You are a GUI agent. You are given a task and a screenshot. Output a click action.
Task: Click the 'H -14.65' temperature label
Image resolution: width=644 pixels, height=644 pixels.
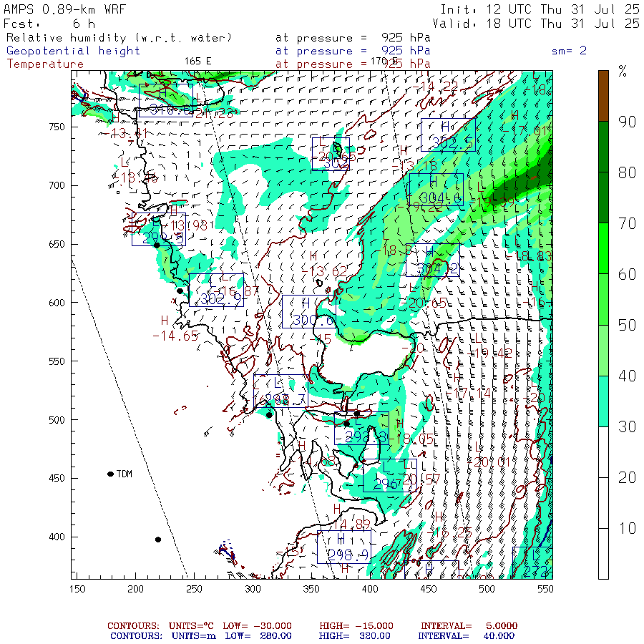pyautogui.click(x=175, y=328)
